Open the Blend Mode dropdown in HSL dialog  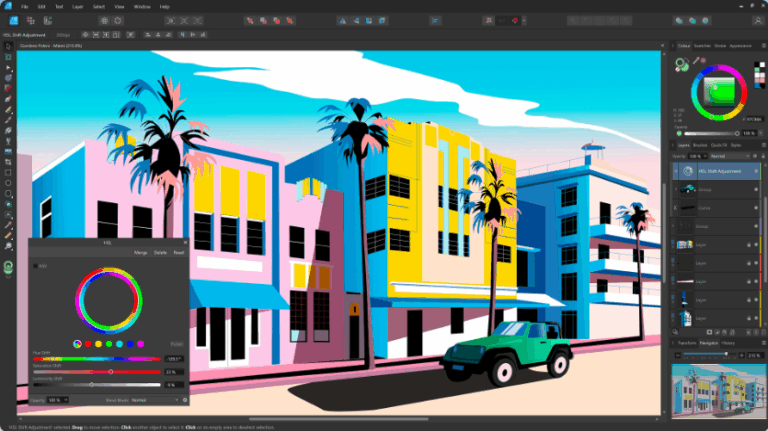(x=155, y=400)
